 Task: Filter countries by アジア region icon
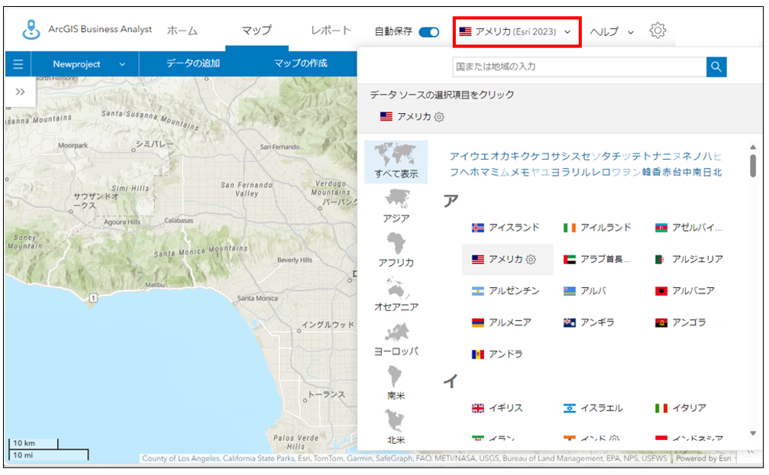[x=396, y=206]
